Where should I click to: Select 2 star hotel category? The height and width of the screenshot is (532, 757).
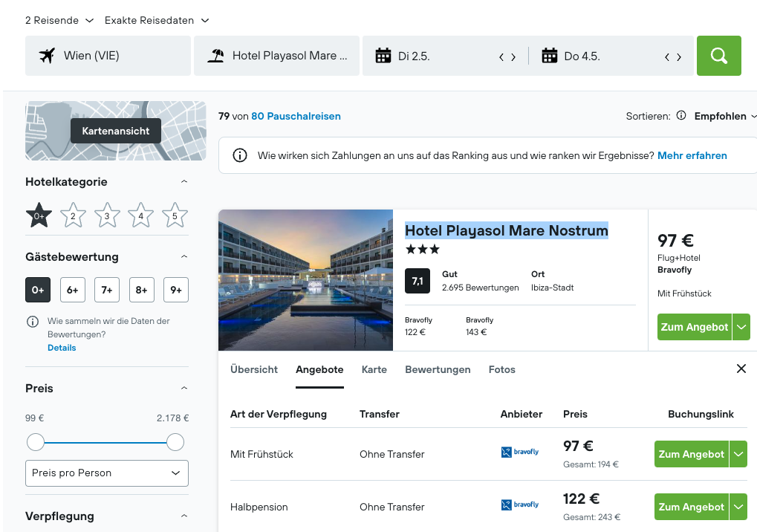73,215
